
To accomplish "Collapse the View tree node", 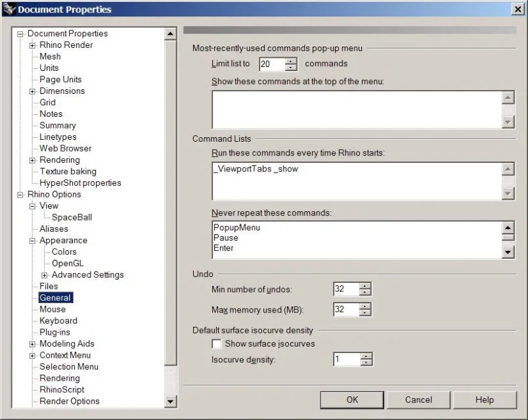I will (x=32, y=206).
